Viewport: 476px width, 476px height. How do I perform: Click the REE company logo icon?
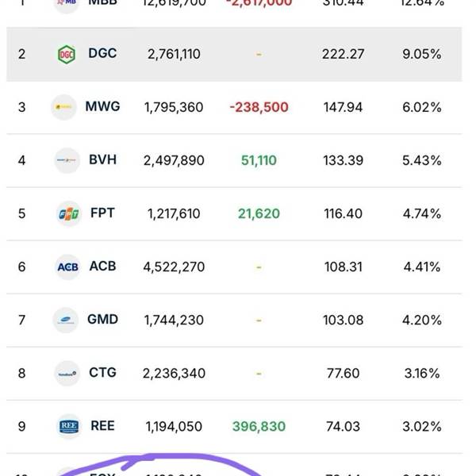pos(68,427)
